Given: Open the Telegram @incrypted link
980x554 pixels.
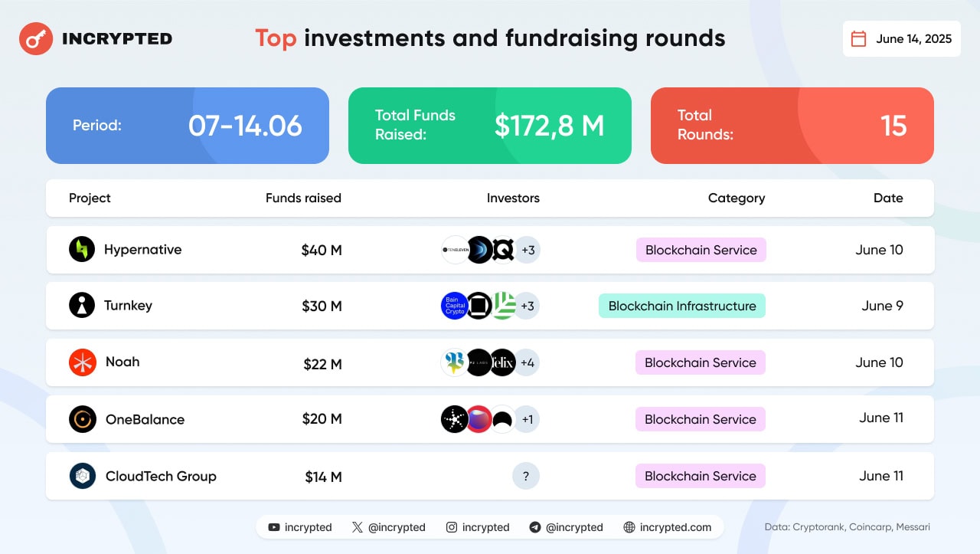Looking at the screenshot, I should [x=566, y=527].
